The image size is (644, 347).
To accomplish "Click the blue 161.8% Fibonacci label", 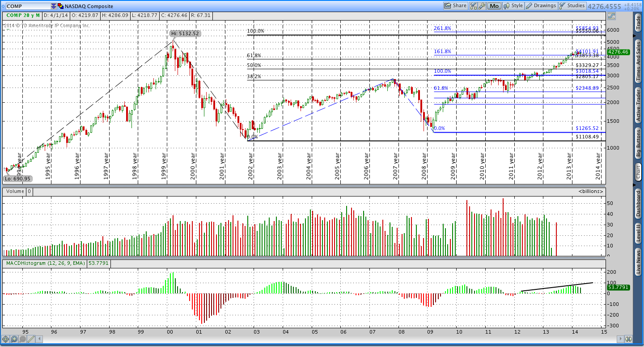I will [443, 52].
